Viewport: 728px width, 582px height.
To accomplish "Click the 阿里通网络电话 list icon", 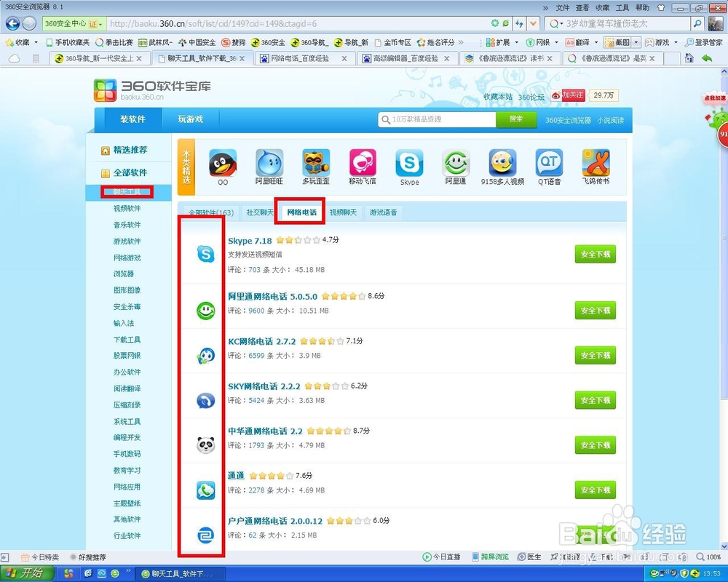I will [206, 311].
